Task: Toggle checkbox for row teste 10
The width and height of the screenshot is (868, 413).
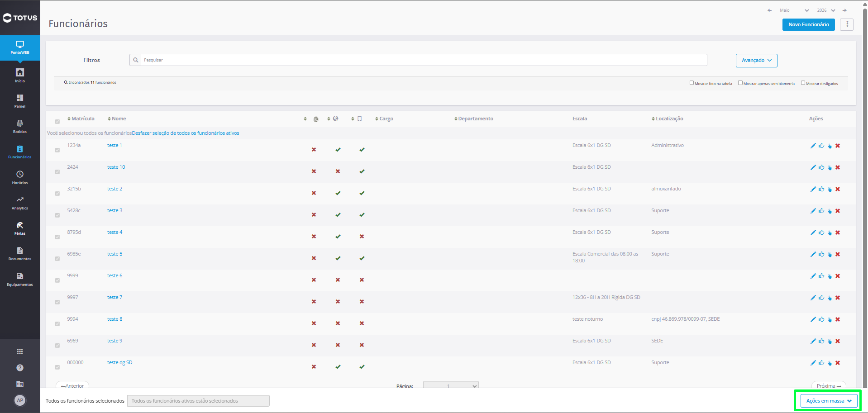Action: [57, 172]
